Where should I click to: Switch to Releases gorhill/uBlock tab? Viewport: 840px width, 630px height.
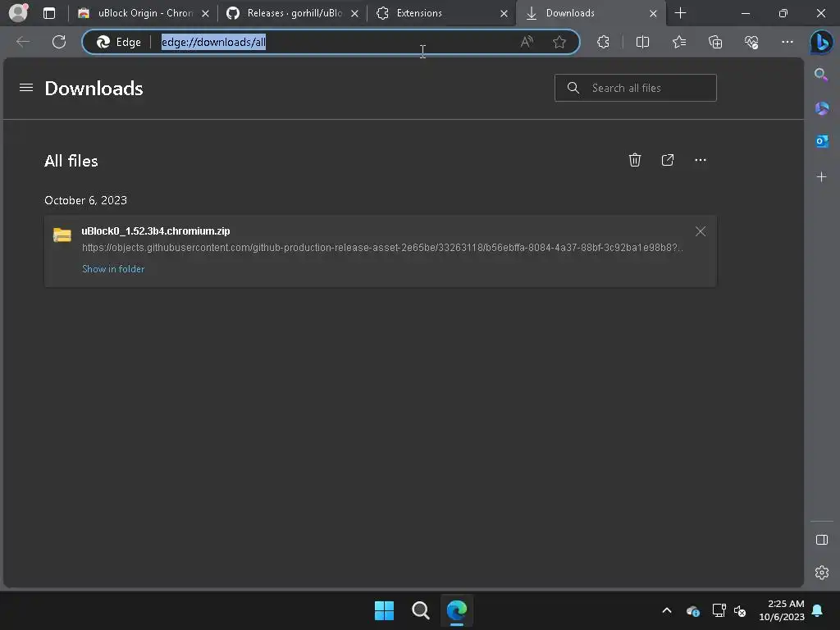tap(293, 13)
